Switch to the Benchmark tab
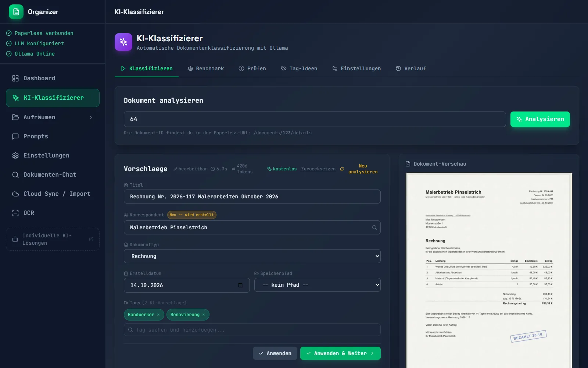588x368 pixels. pyautogui.click(x=206, y=68)
